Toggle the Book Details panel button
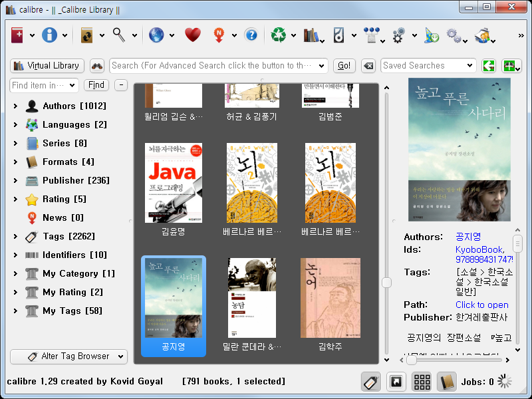 pyautogui.click(x=447, y=382)
